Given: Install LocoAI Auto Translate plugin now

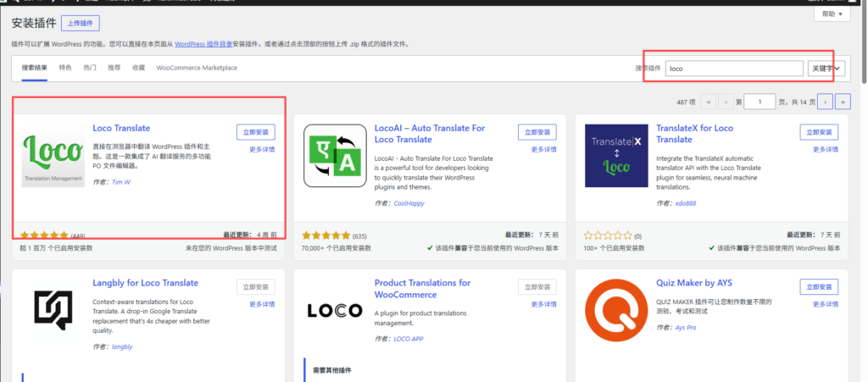Looking at the screenshot, I should (x=537, y=133).
